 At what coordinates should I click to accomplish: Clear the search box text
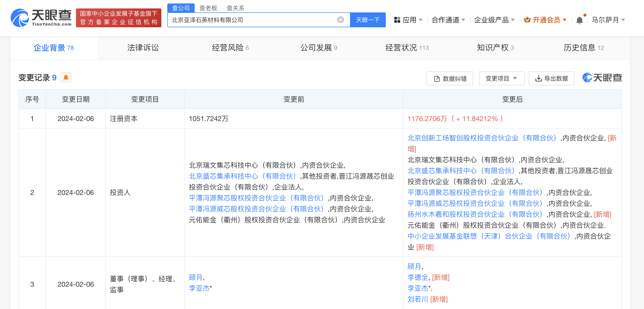(340, 20)
